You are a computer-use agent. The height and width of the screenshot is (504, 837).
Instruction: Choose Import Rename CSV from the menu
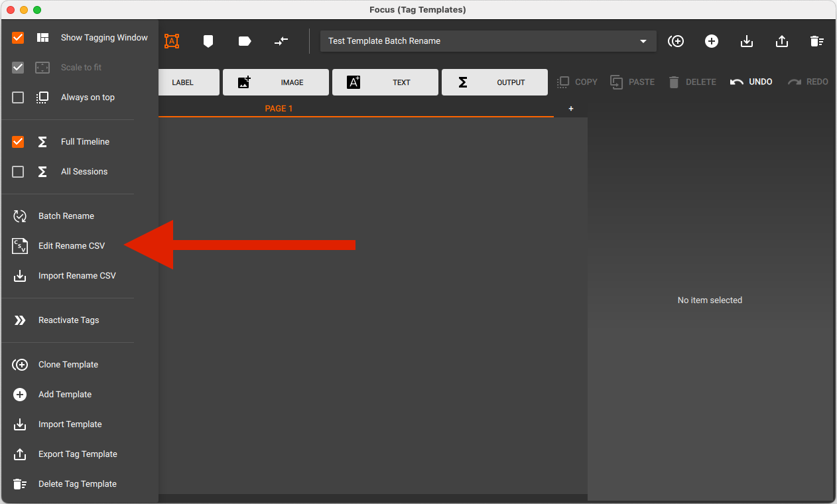(77, 276)
